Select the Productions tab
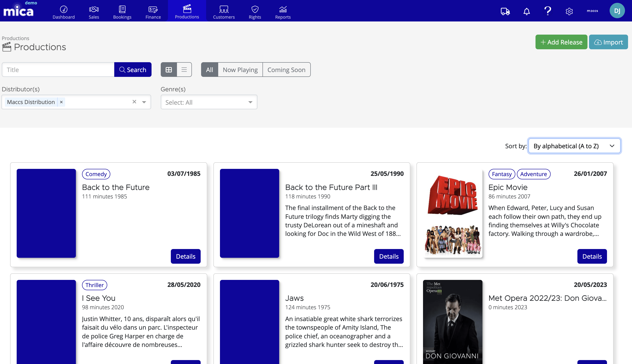Image resolution: width=632 pixels, height=364 pixels. point(187,11)
